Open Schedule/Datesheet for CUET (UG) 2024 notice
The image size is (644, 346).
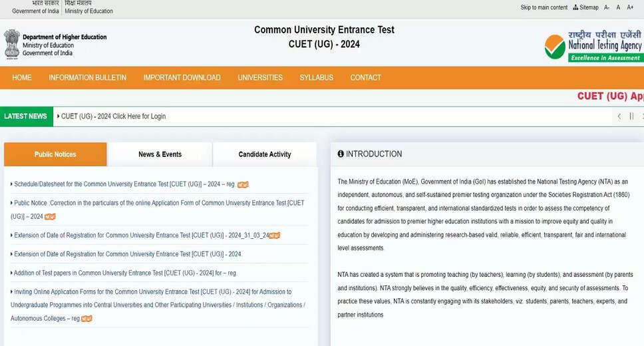pos(124,184)
